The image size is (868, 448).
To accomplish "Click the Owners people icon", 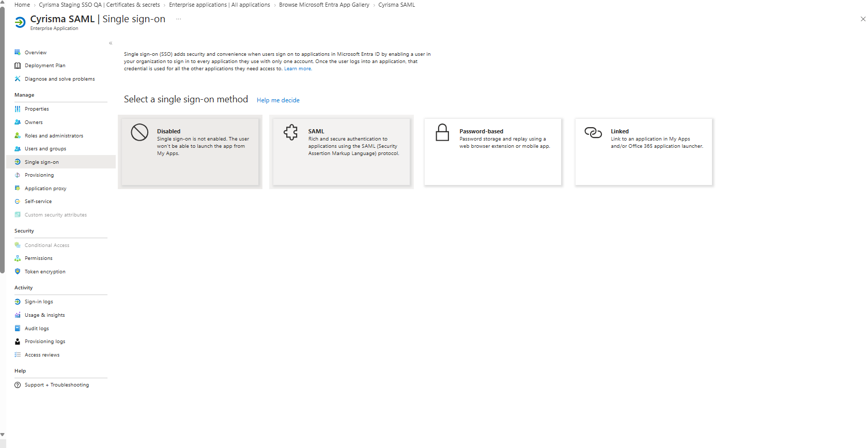I will point(18,122).
